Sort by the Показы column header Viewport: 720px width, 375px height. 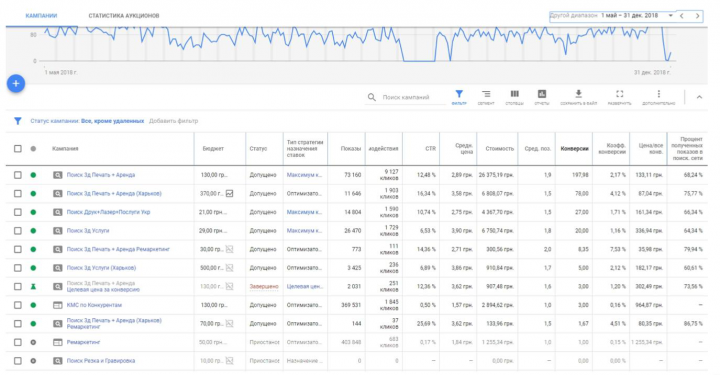351,149
